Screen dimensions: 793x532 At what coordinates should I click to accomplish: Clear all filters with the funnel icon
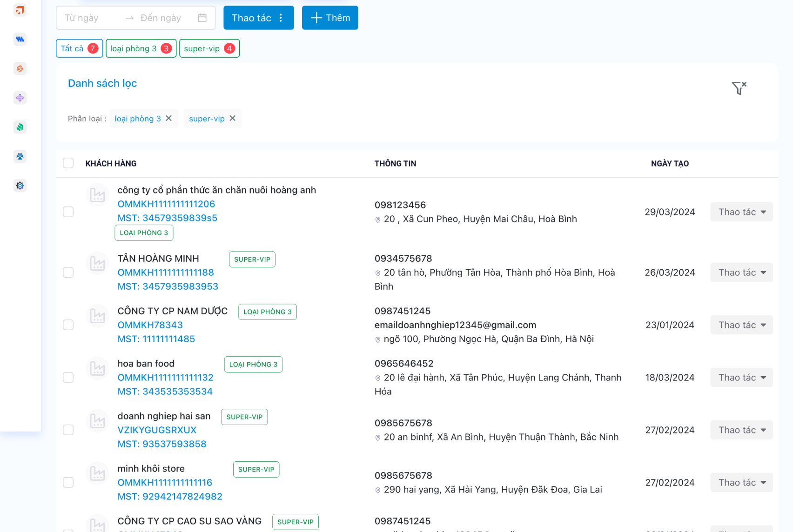point(739,88)
